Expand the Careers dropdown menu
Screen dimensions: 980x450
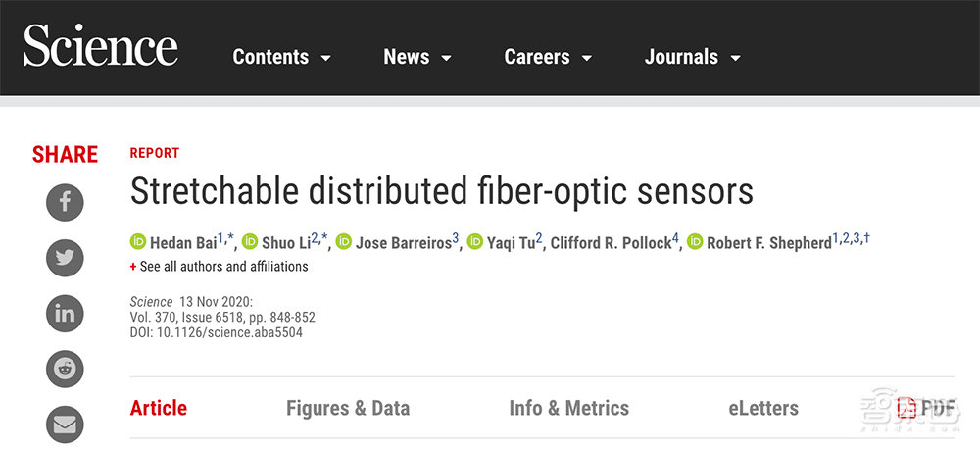coord(548,57)
